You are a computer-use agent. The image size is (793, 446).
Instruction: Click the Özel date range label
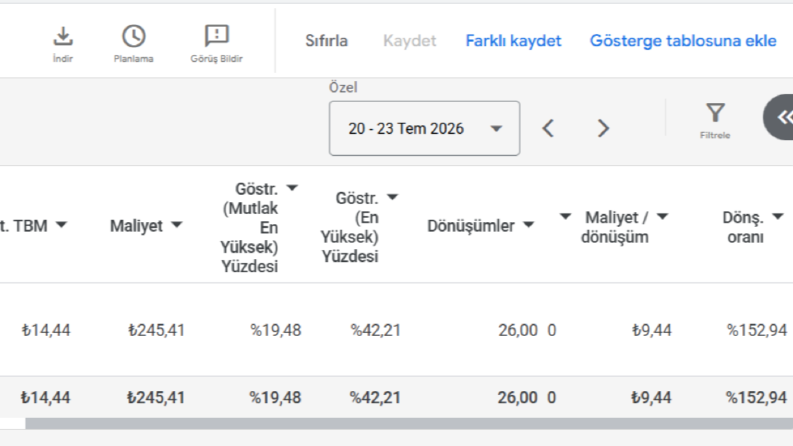[343, 87]
